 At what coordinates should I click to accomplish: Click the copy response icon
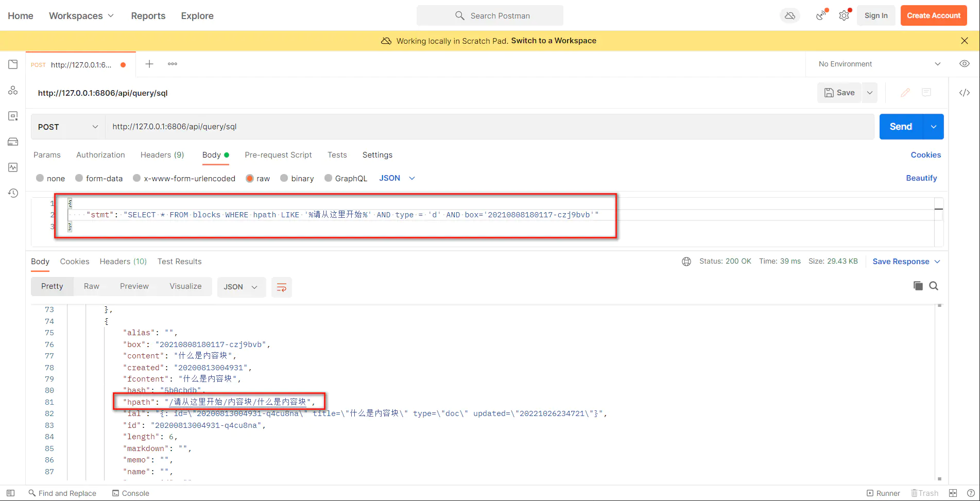pyautogui.click(x=918, y=286)
